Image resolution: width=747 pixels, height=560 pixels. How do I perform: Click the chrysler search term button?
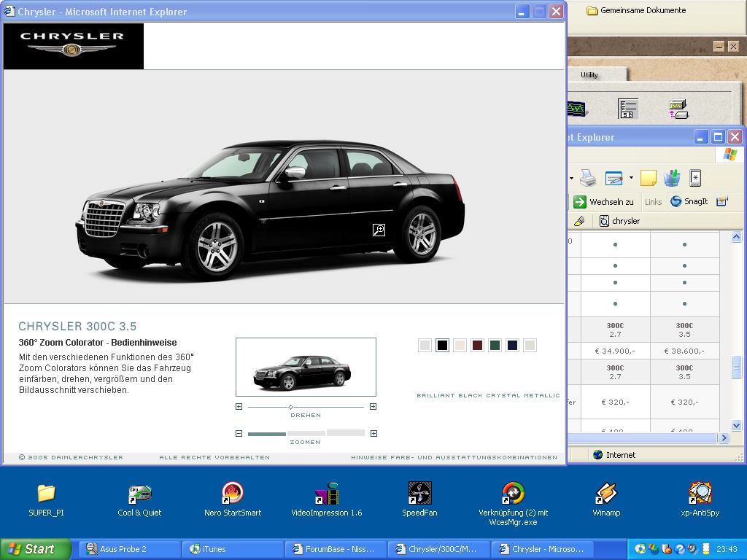[619, 221]
